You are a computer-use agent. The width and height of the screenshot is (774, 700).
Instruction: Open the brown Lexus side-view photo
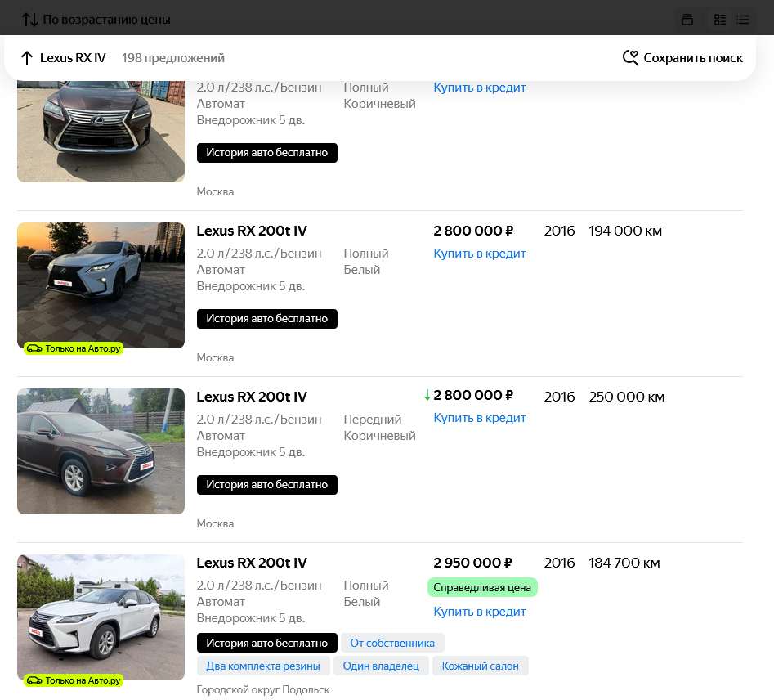point(101,451)
